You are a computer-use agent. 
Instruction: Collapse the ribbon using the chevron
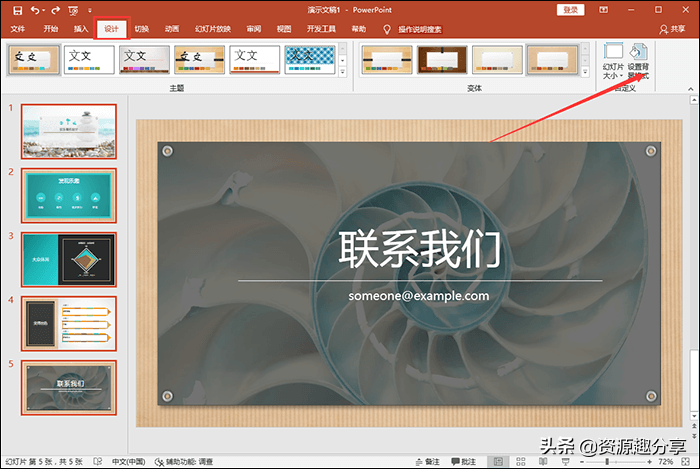691,89
